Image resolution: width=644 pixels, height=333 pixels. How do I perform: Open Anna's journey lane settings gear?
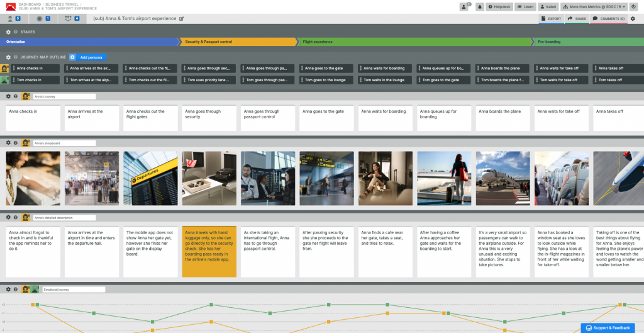click(8, 96)
